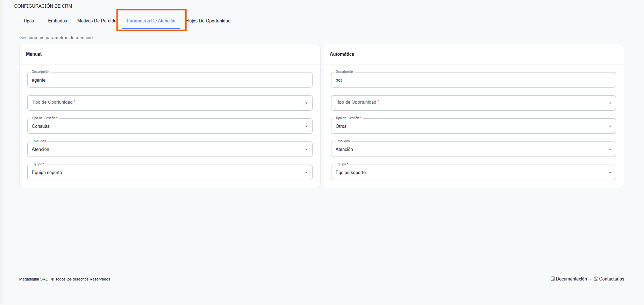Open the Documentación link
Image resolution: width=644 pixels, height=305 pixels.
point(571,279)
